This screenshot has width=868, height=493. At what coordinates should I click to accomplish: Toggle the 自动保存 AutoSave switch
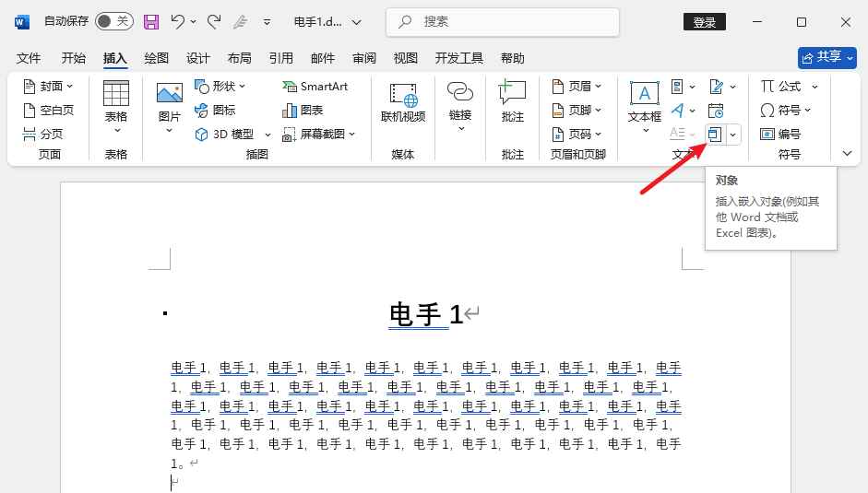click(113, 21)
